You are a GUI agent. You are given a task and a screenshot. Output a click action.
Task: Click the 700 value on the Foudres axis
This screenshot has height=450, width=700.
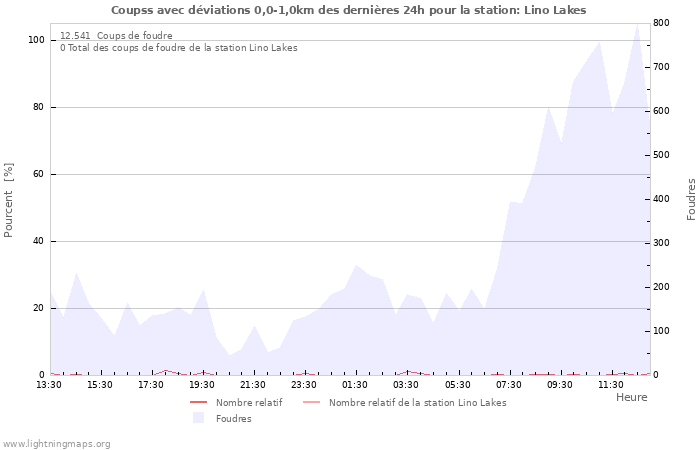[661, 67]
